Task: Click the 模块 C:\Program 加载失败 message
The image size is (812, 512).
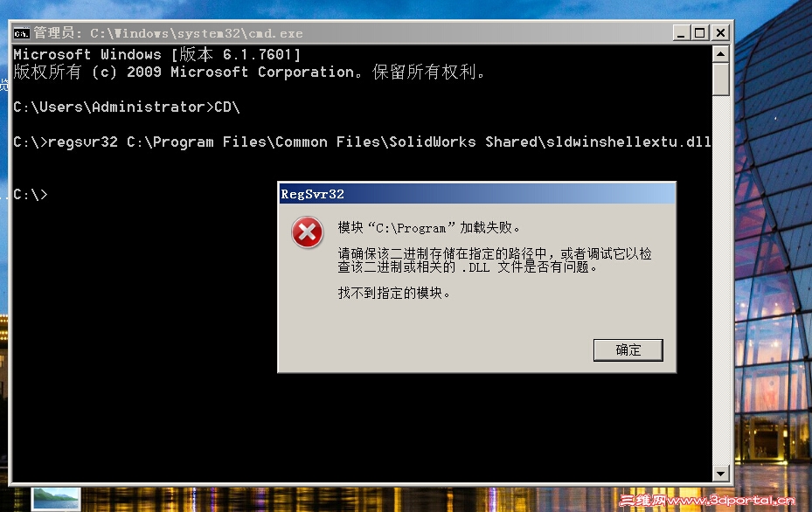Action: pyautogui.click(x=429, y=227)
